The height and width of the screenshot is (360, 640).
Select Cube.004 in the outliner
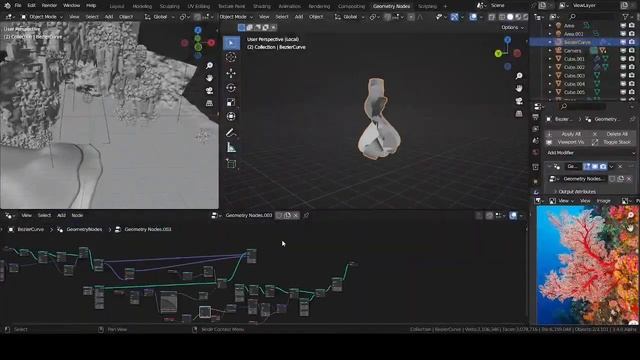[x=574, y=84]
